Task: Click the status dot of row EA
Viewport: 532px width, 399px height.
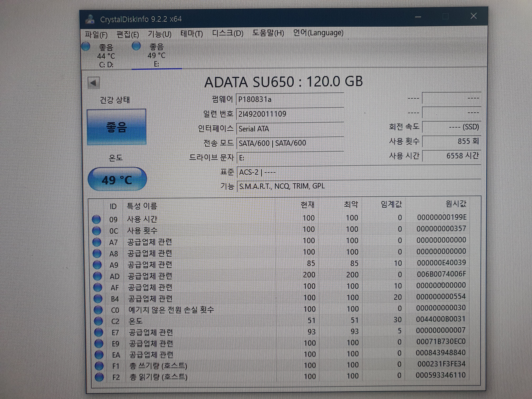Action: tap(99, 355)
